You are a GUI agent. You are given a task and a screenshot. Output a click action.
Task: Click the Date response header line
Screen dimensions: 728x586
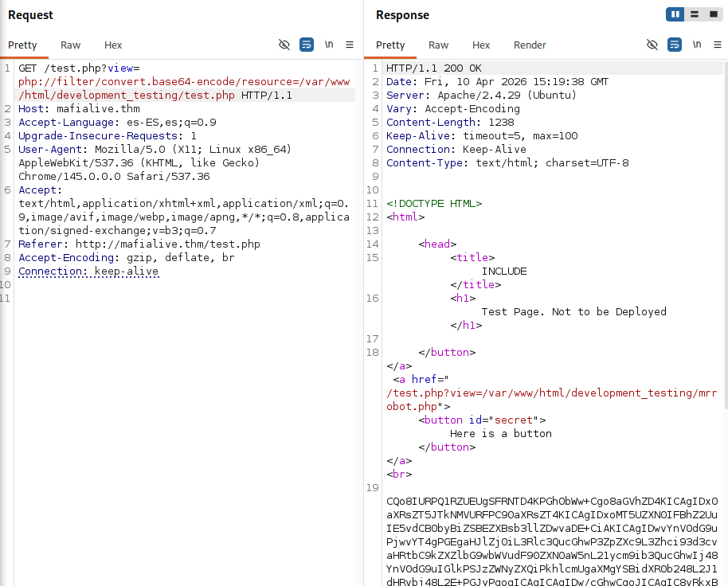click(x=497, y=82)
